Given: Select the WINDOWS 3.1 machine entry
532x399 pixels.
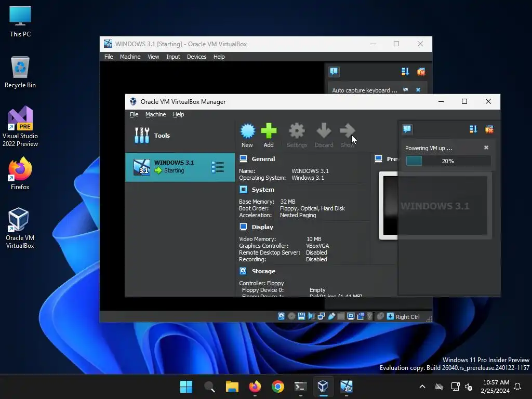Looking at the screenshot, I should tap(180, 167).
